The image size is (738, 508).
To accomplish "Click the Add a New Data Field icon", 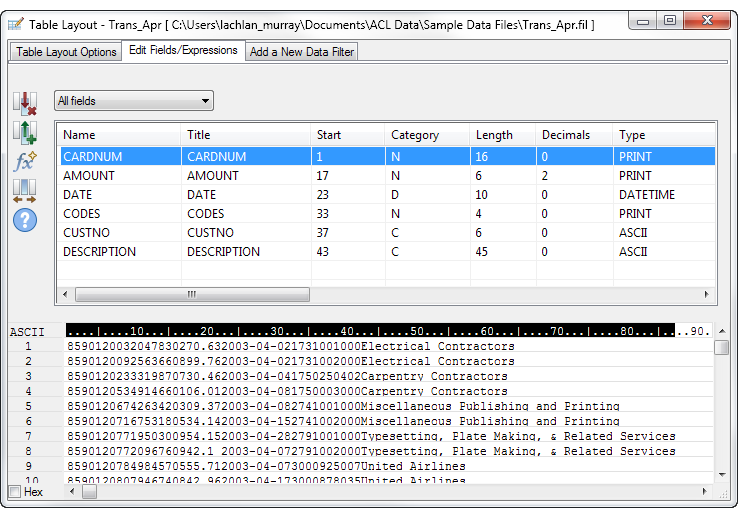I will pyautogui.click(x=24, y=133).
